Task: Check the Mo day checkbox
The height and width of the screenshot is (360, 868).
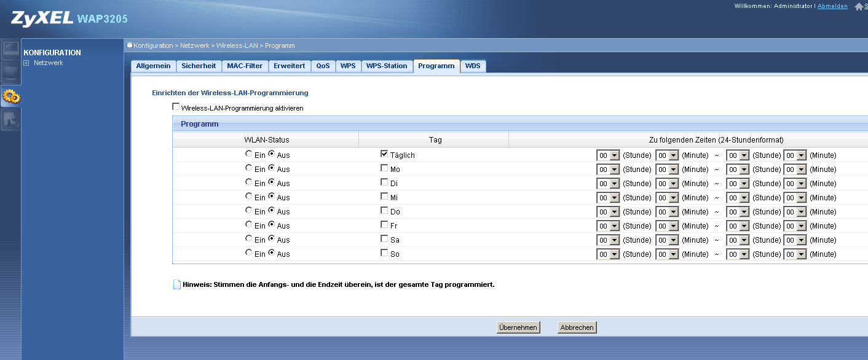Action: coord(384,168)
